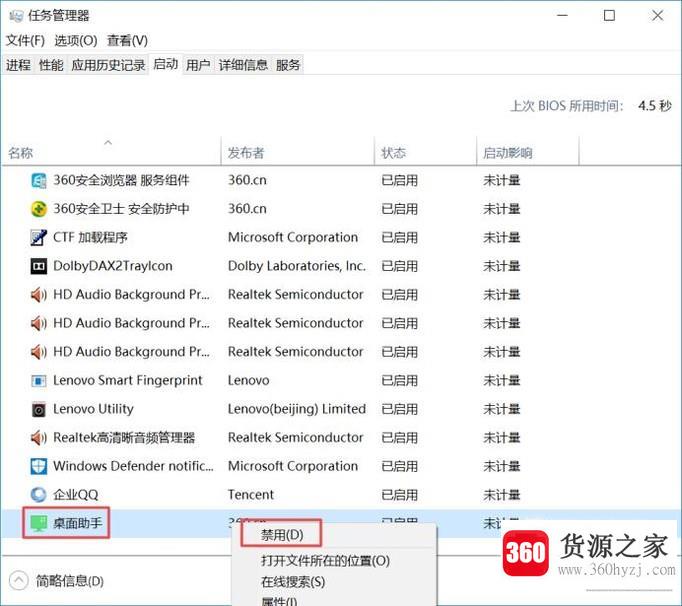Click the 企业QQ round icon
Viewport: 682px width, 606px height.
click(x=39, y=495)
